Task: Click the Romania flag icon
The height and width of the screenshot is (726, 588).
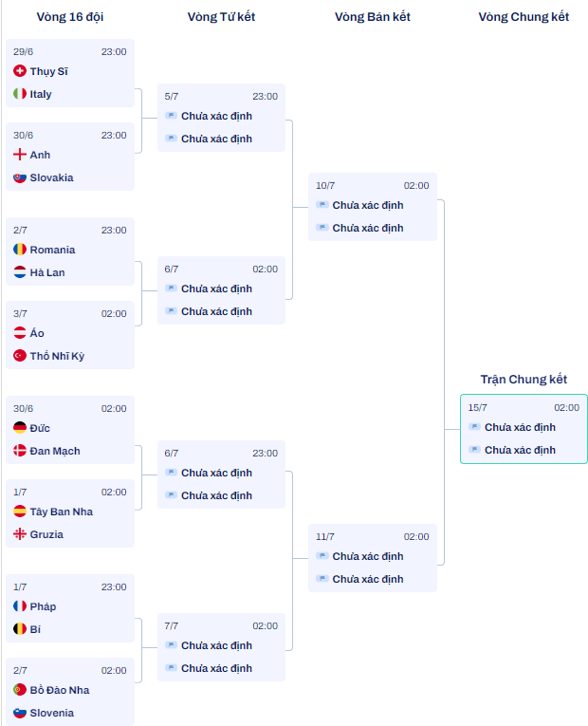Action: pyautogui.click(x=19, y=249)
